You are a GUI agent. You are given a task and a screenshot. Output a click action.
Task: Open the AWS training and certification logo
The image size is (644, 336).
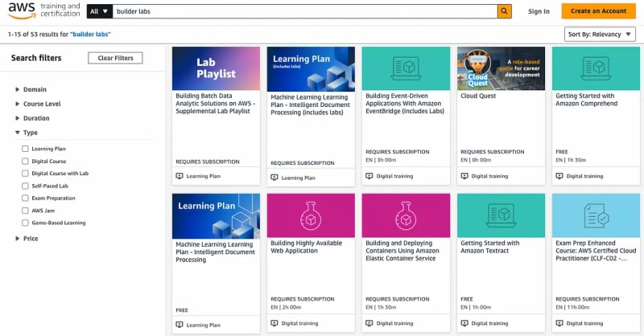pyautogui.click(x=44, y=10)
